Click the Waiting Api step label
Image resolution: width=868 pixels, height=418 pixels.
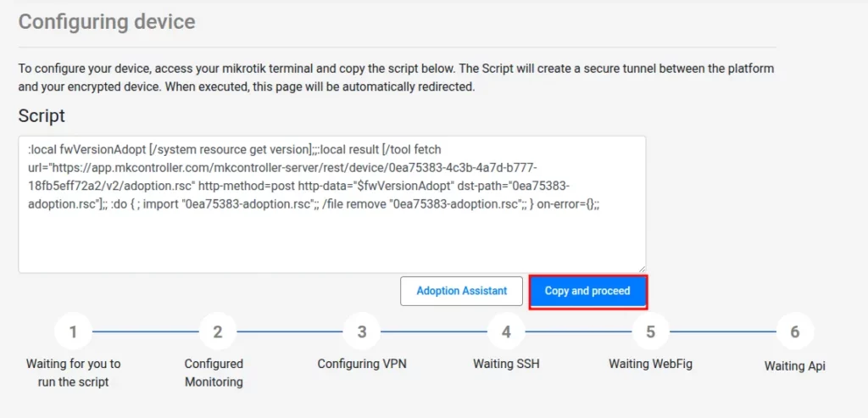795,366
